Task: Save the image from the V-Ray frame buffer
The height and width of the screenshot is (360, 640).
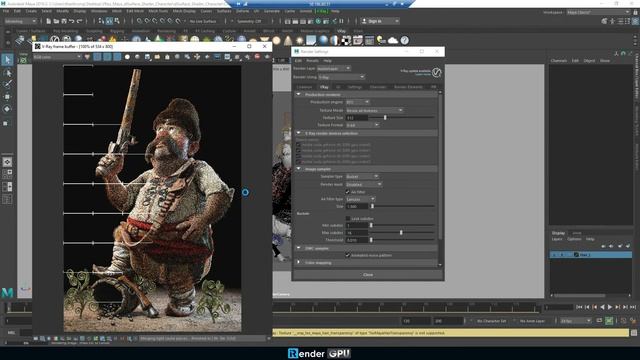Action: click(147, 57)
